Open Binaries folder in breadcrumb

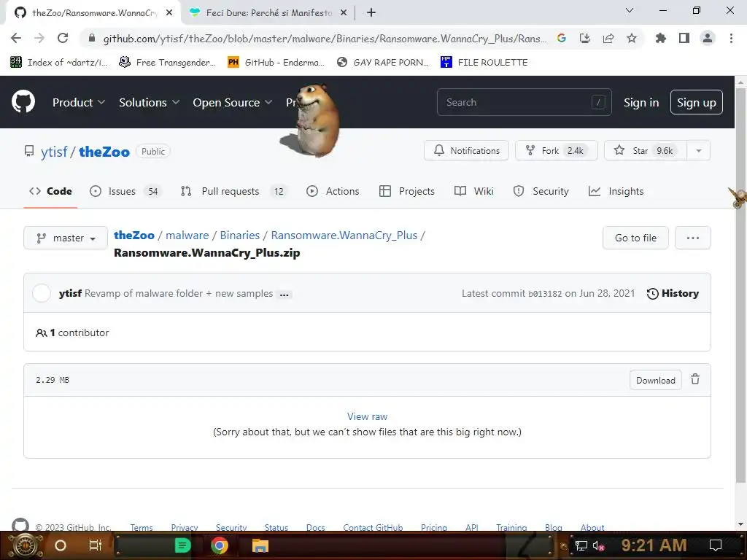pos(239,236)
